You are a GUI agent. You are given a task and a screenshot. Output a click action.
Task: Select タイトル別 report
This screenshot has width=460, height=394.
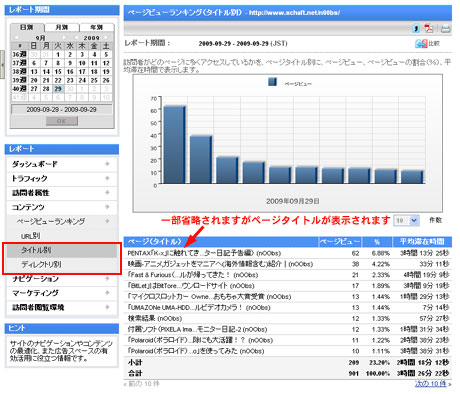point(62,250)
